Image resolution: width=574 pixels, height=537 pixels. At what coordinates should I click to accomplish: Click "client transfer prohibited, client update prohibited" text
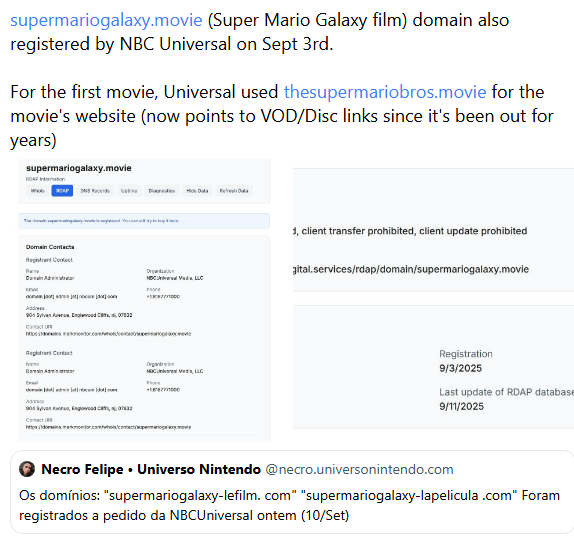[x=414, y=231]
